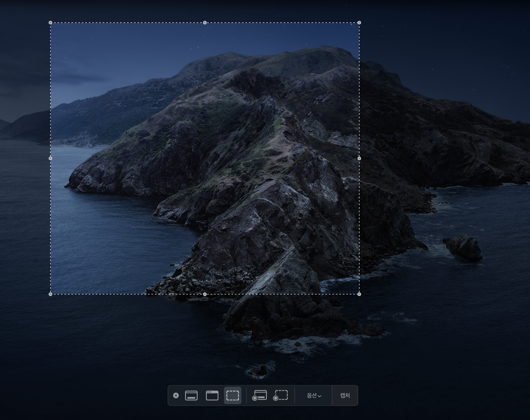Screen dimensions: 530x420
Task: Select Record Selected Portion mode
Action: pyautogui.click(x=281, y=395)
